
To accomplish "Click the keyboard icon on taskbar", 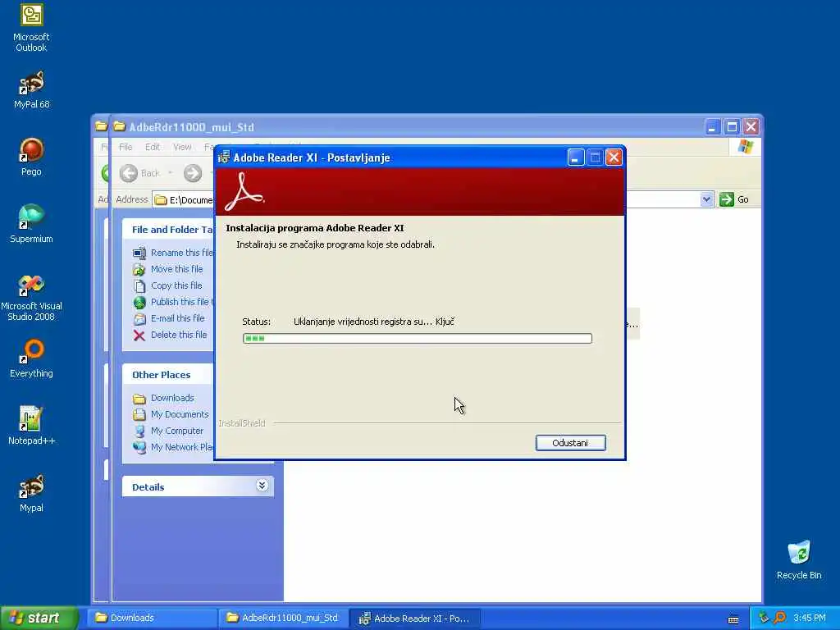I will 733,620.
